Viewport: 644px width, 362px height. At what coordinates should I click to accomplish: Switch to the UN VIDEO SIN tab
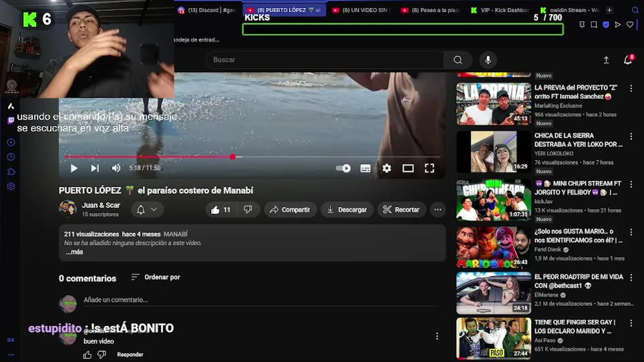pyautogui.click(x=362, y=10)
